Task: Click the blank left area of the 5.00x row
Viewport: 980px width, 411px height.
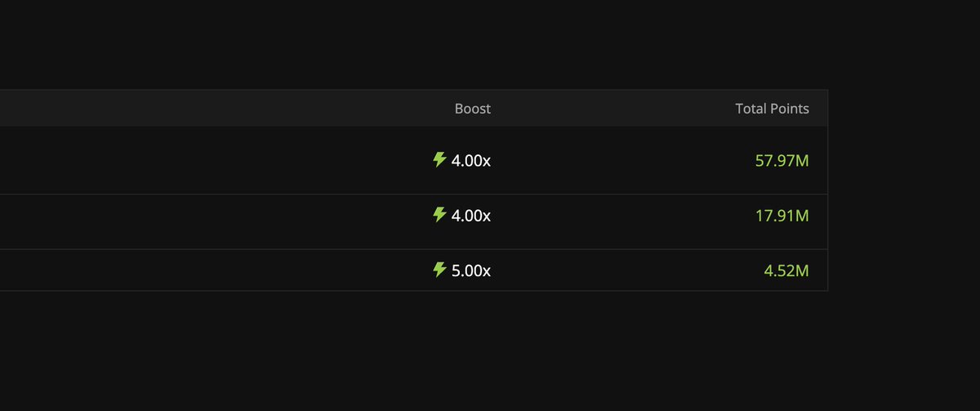Action: (122, 270)
